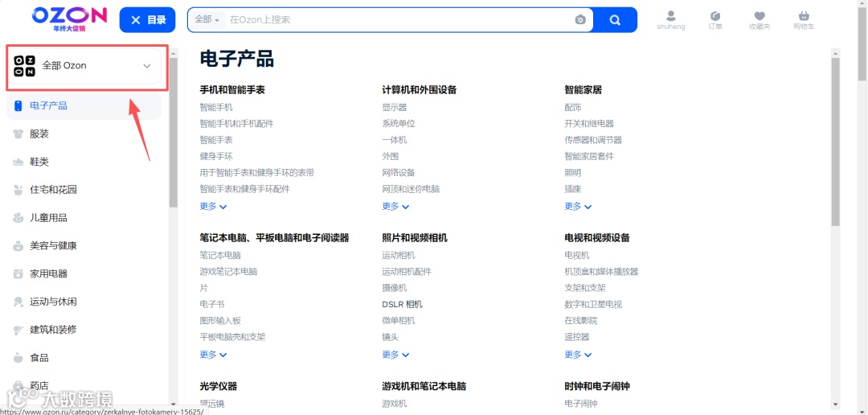The height and width of the screenshot is (415, 868).
Task: Click the 网络设备 link
Action: [x=399, y=173]
